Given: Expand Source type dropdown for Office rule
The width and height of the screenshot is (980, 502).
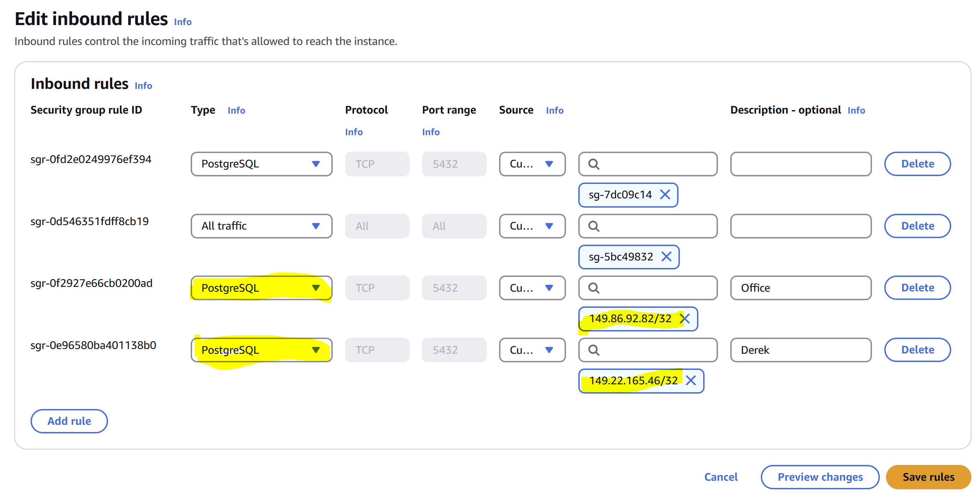Looking at the screenshot, I should [532, 288].
